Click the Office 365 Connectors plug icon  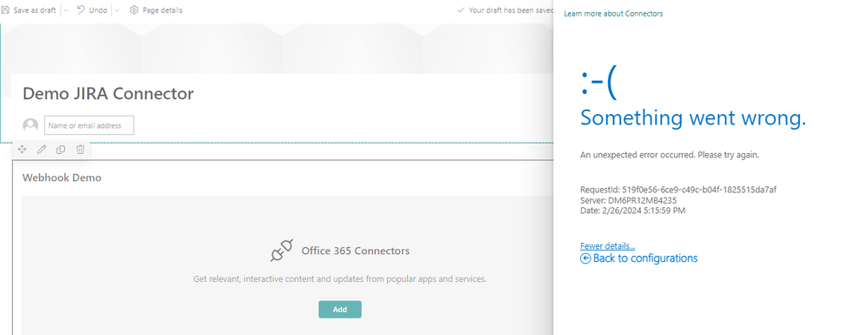coord(282,251)
